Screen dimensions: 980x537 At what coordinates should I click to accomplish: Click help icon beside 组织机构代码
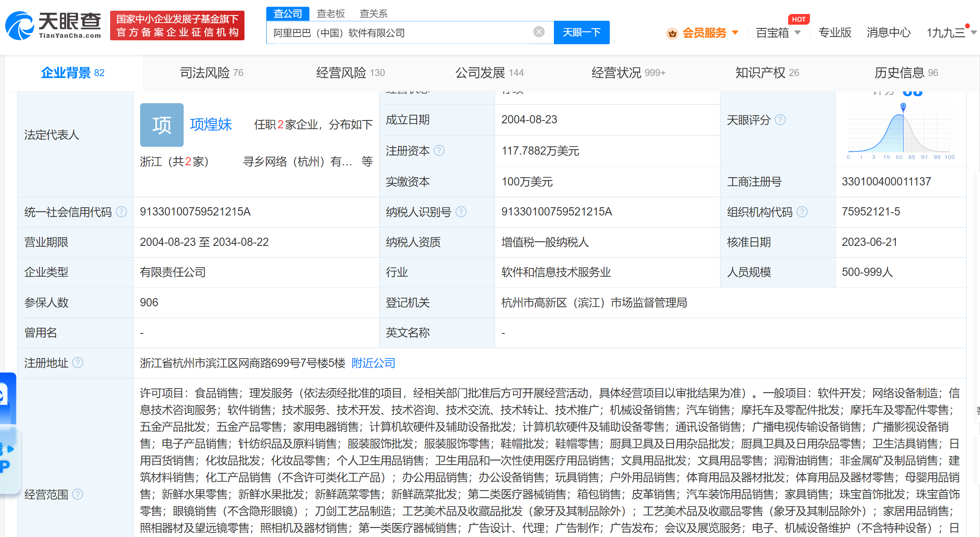(802, 212)
